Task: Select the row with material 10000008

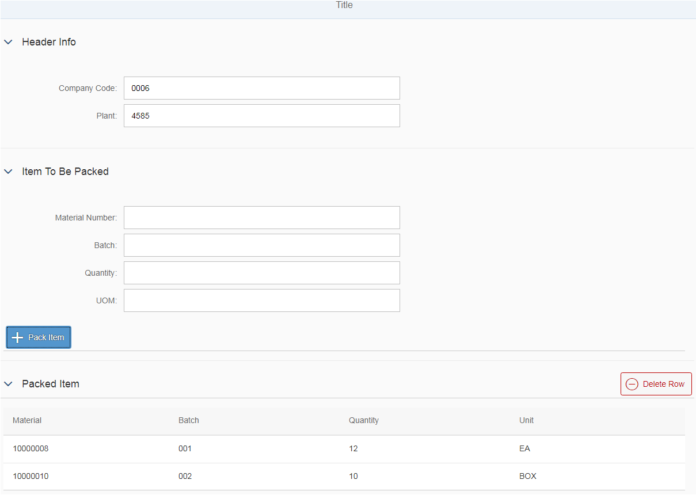Action: pyautogui.click(x=344, y=449)
